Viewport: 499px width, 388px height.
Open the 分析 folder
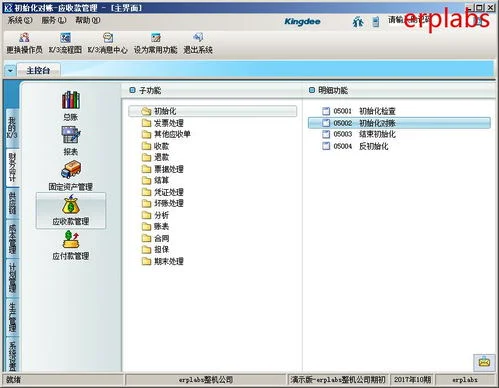(155, 215)
